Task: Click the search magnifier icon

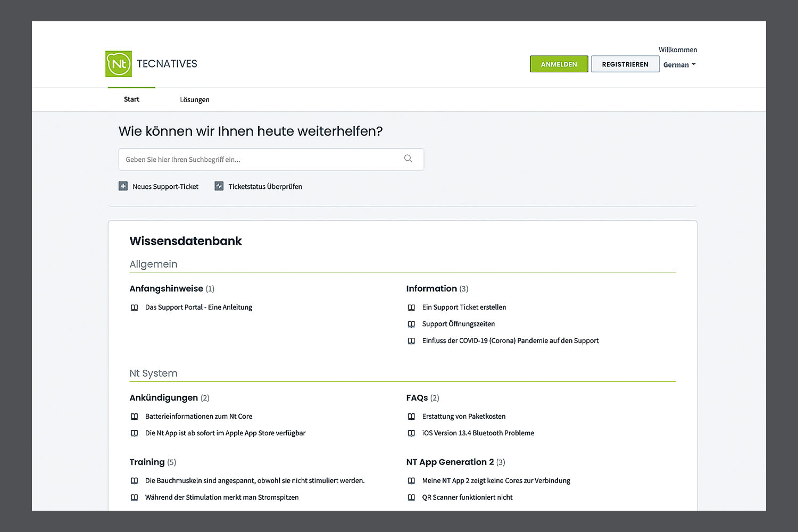Action: tap(408, 159)
